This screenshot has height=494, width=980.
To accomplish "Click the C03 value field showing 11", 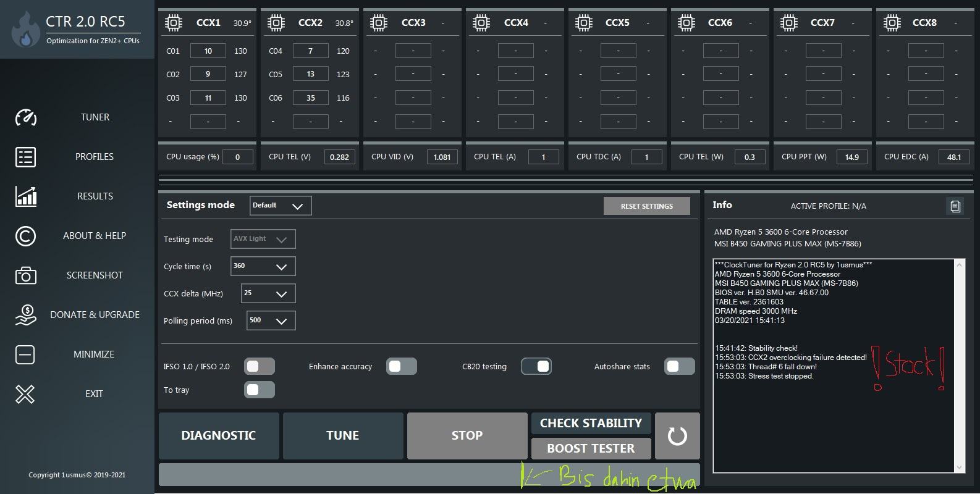I will [208, 98].
